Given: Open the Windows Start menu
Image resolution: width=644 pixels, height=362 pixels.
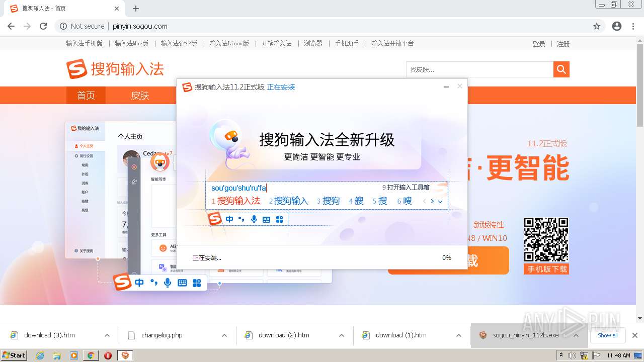Looking at the screenshot, I should pyautogui.click(x=14, y=355).
